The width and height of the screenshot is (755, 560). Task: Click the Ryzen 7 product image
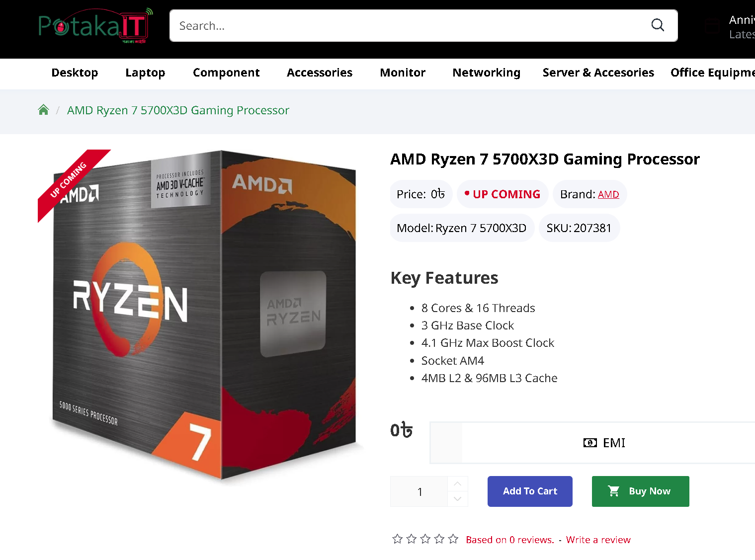(204, 316)
